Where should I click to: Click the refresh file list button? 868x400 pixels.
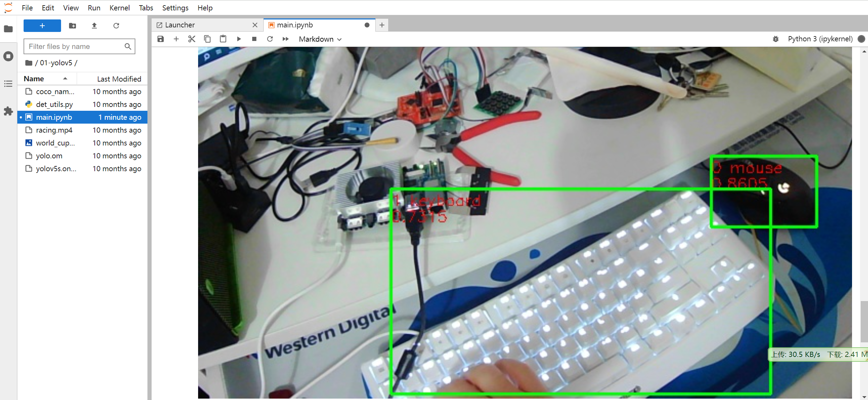tap(116, 25)
